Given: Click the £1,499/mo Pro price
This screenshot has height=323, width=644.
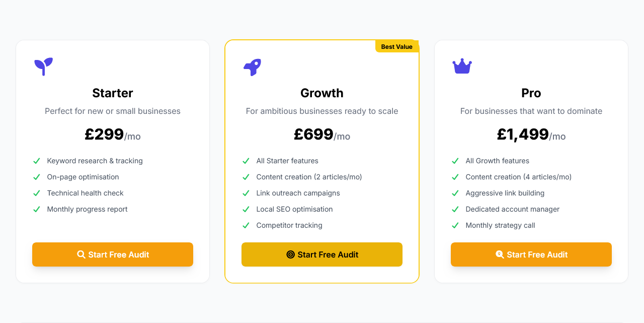Looking at the screenshot, I should click(531, 135).
